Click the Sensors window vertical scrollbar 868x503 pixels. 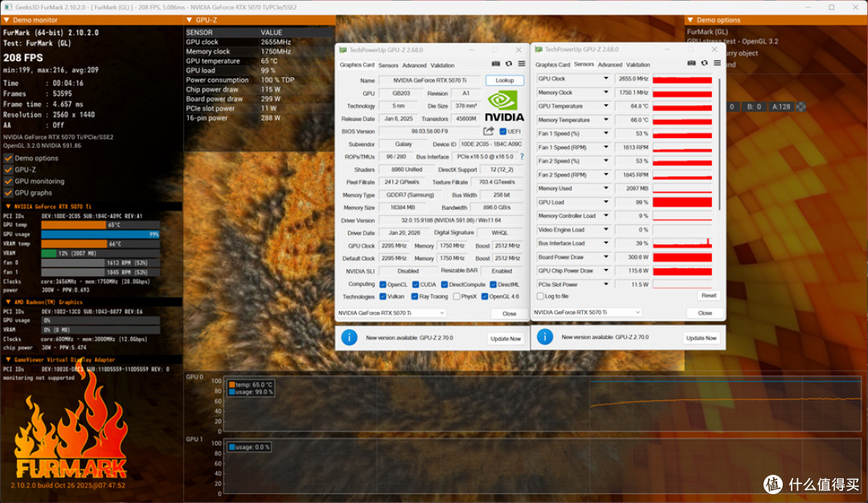tap(719, 144)
